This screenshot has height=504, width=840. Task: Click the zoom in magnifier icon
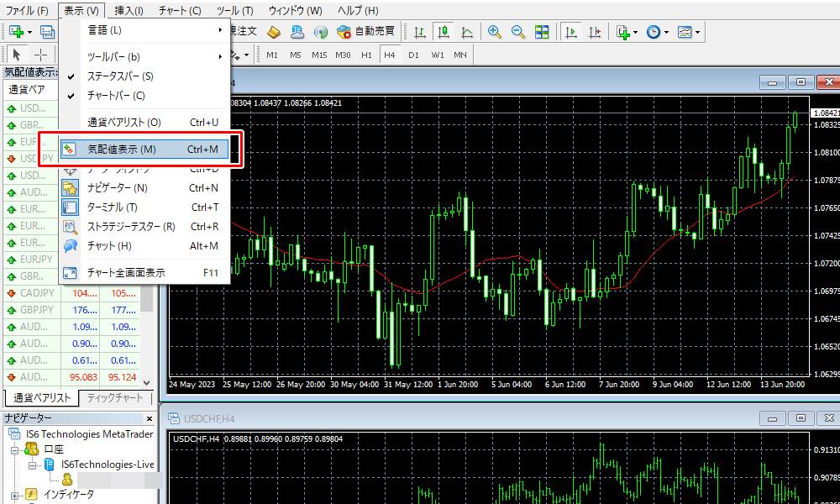pyautogui.click(x=495, y=32)
